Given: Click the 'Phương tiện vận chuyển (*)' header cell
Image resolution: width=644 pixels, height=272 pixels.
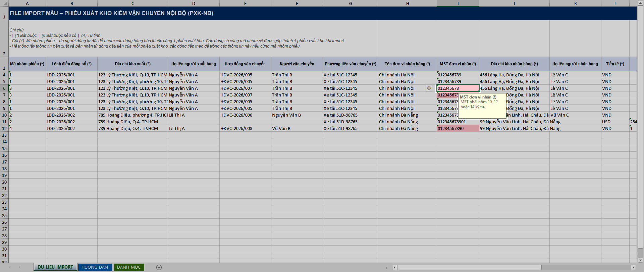Looking at the screenshot, I should point(351,64).
